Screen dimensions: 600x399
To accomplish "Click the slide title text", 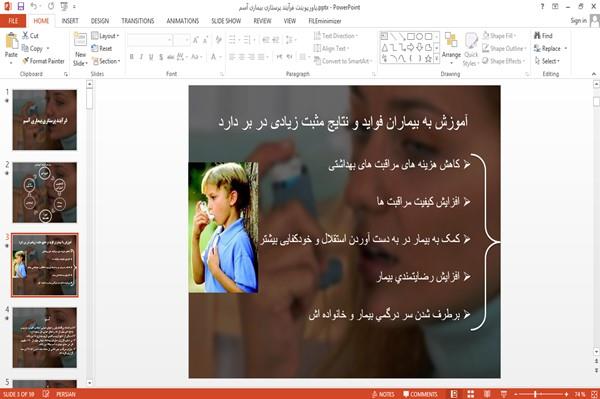I will coord(343,122).
